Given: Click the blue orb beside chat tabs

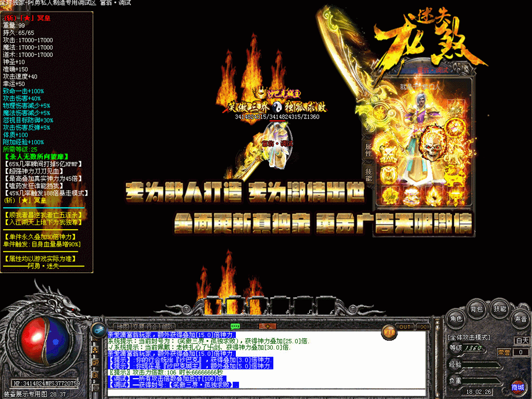Looking at the screenshot, I should point(98,329).
